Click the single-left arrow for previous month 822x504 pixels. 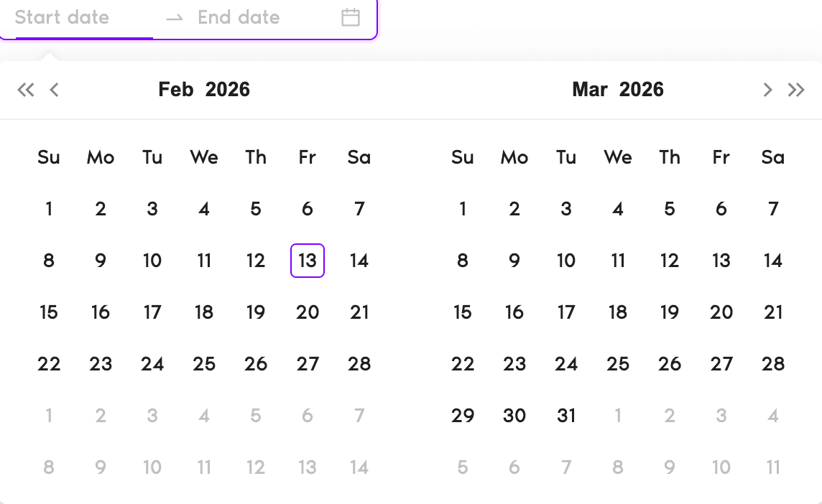point(55,89)
